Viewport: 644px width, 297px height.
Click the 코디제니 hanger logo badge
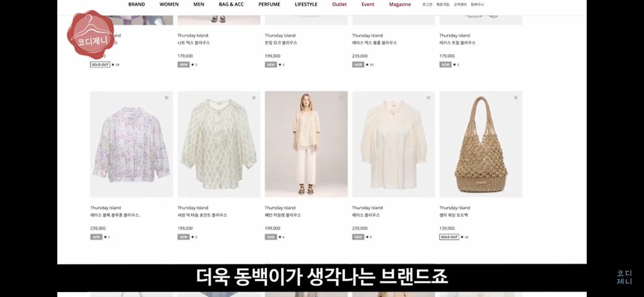click(91, 34)
